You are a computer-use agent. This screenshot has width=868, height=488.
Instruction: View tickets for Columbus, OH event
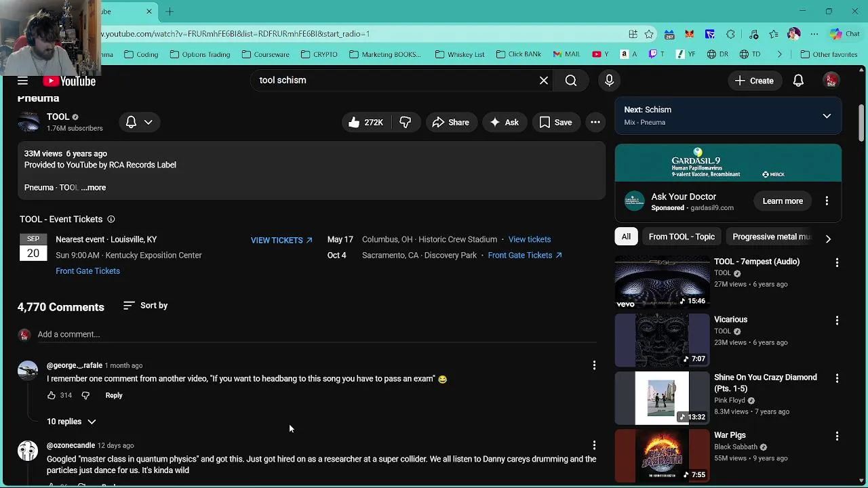(530, 239)
